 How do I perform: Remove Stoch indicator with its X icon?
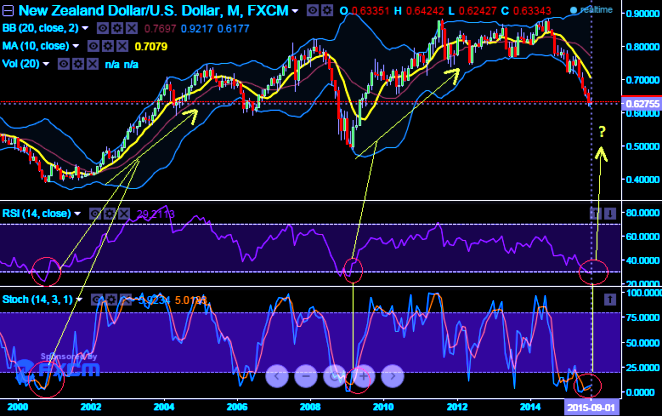click(126, 300)
